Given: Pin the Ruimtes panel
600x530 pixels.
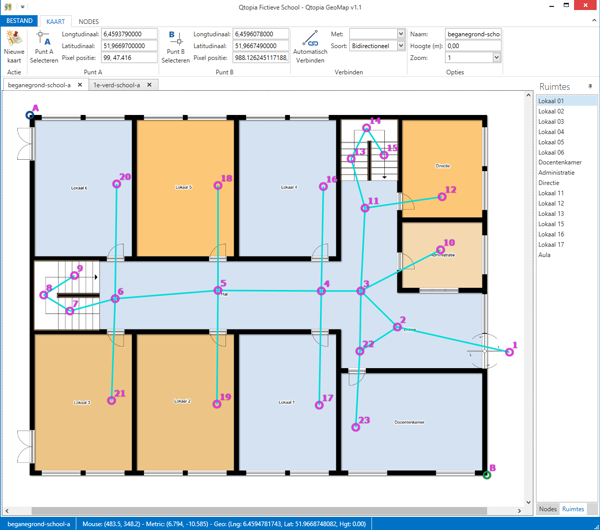Looking at the screenshot, I should (x=590, y=87).
